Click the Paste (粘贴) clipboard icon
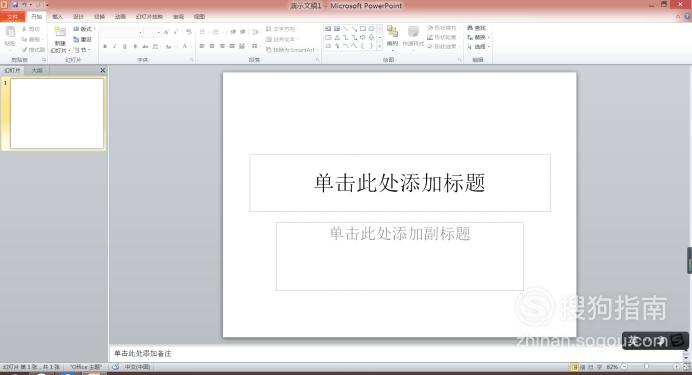Viewport: 692px width, 375px height. pyautogui.click(x=10, y=32)
